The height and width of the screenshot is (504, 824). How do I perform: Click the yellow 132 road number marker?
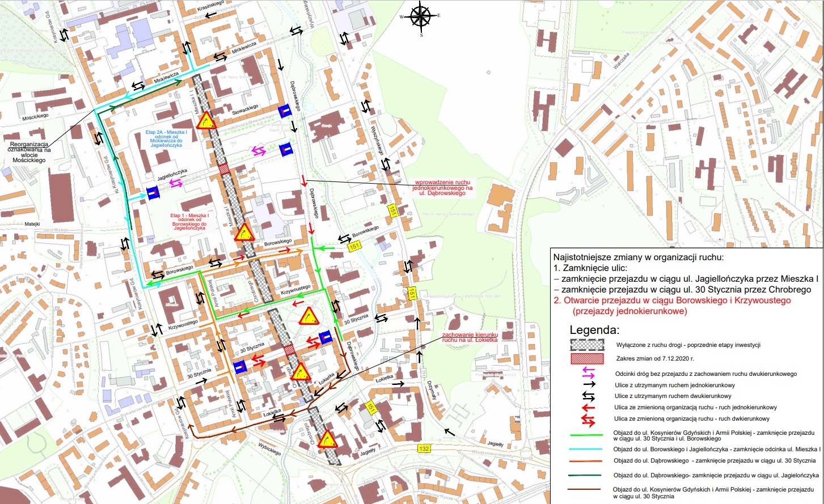pos(424,448)
